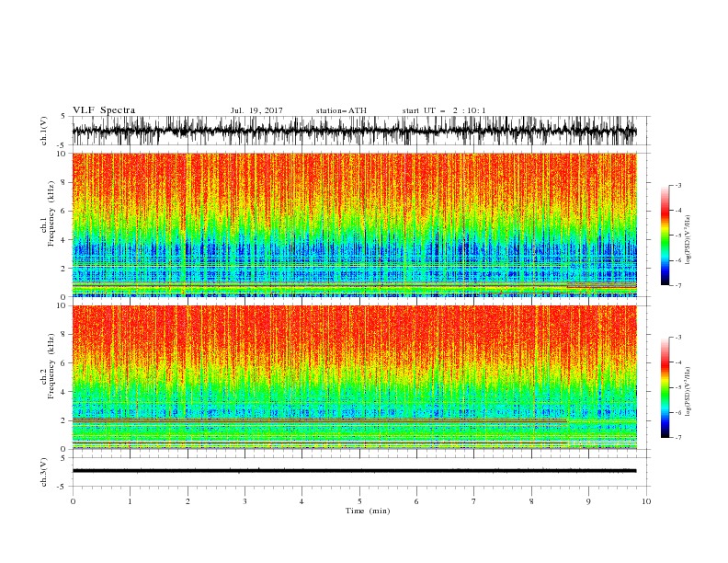728x563 pixels.
Task: Click the ch.1 spectrogram color scale bar
Action: click(x=665, y=236)
